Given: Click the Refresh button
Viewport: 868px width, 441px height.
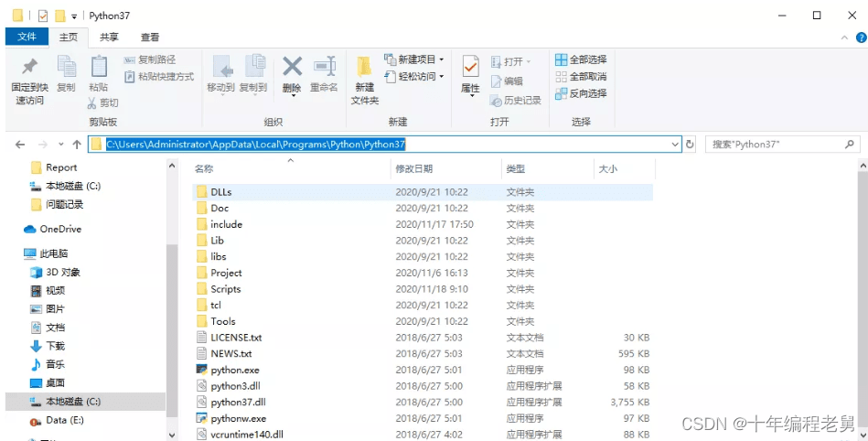Looking at the screenshot, I should (690, 145).
